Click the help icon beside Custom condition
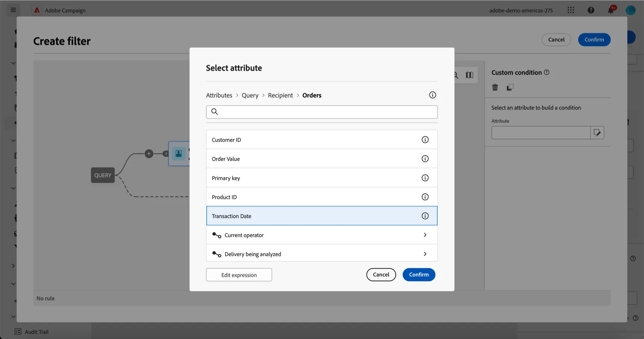 point(546,72)
